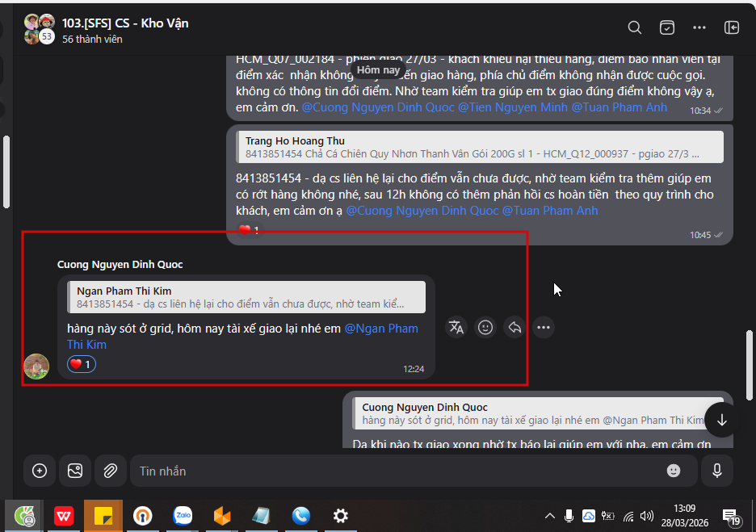Open search in the chat header
The image size is (756, 532).
[635, 28]
